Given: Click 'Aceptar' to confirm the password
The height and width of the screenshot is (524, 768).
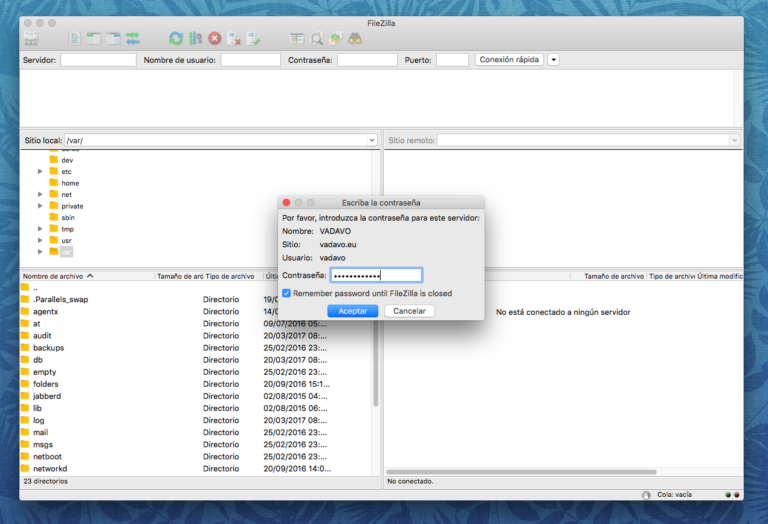Looking at the screenshot, I should click(x=353, y=311).
